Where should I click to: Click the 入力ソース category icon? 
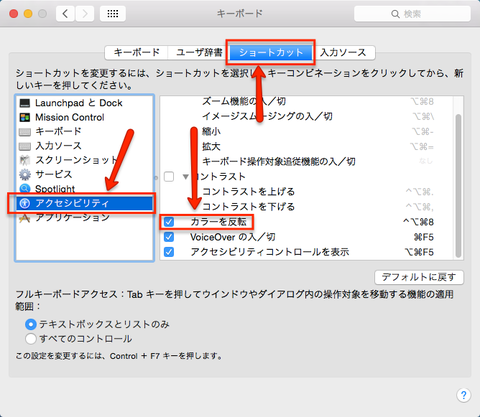pos(25,146)
